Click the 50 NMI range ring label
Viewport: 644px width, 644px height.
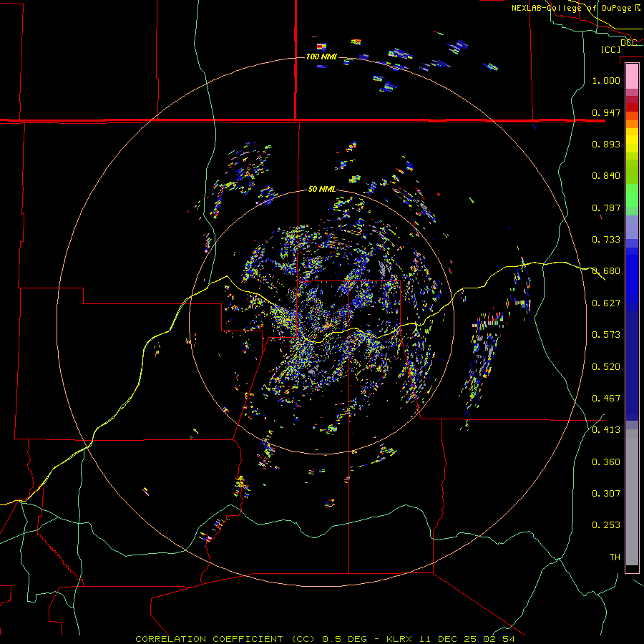(x=322, y=189)
